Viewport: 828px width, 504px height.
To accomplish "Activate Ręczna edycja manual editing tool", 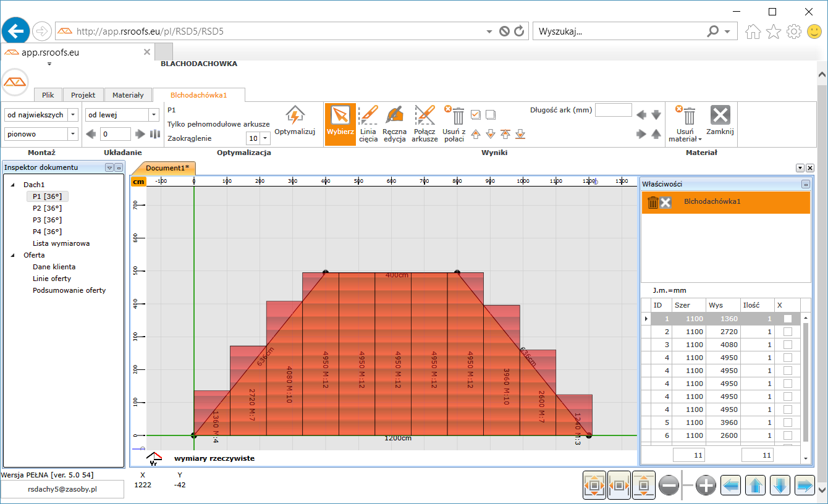I will [394, 124].
